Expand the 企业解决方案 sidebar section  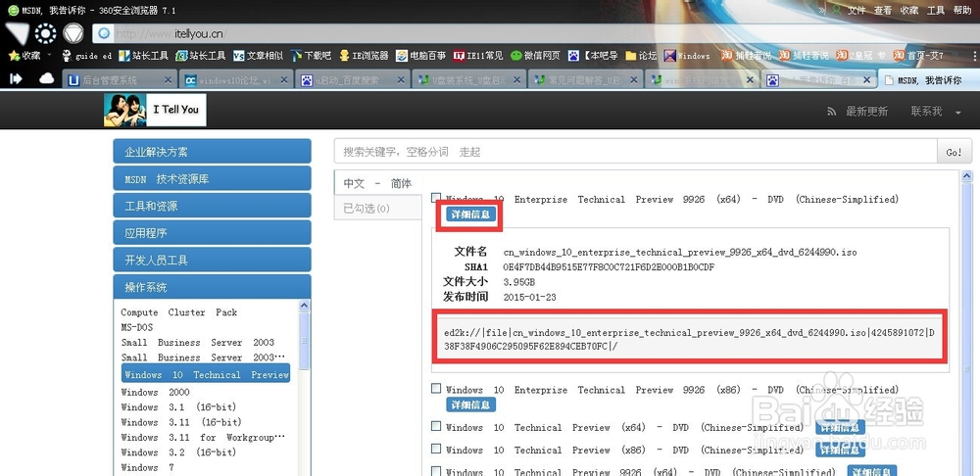point(212,152)
